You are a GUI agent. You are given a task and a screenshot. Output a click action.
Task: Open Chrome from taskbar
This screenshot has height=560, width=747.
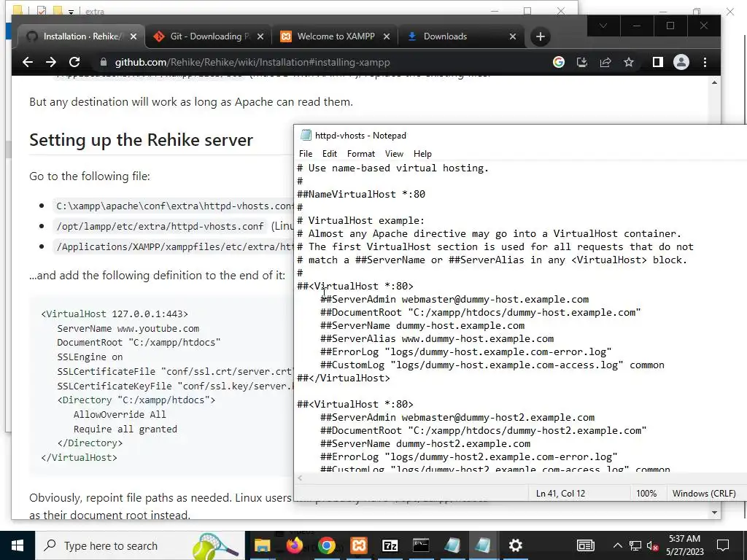pos(326,545)
